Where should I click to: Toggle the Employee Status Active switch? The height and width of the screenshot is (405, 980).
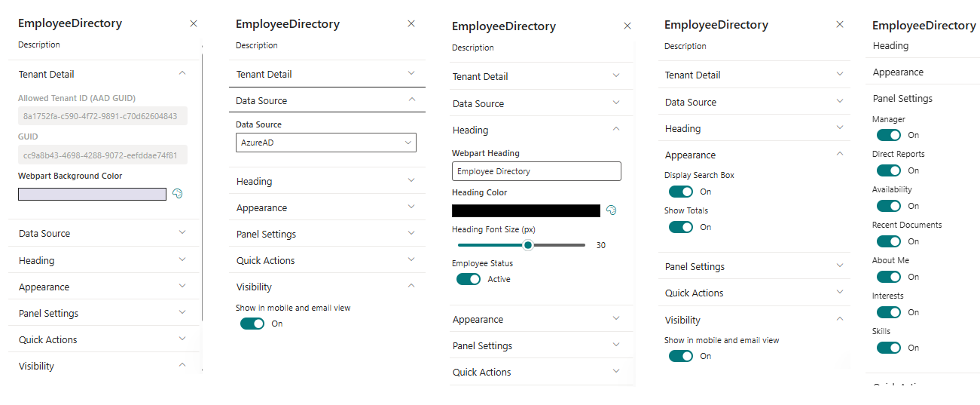point(469,279)
